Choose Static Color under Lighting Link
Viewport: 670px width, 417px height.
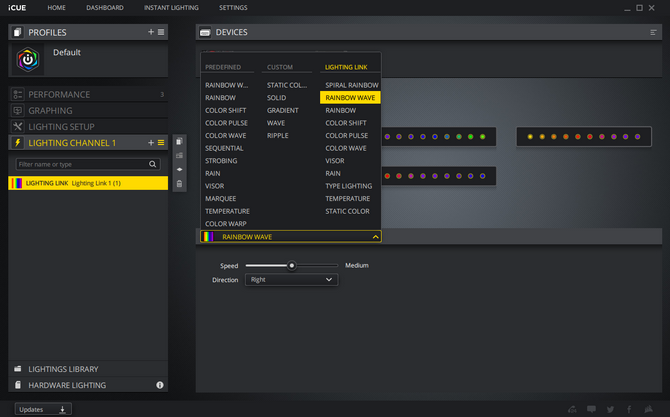(347, 211)
